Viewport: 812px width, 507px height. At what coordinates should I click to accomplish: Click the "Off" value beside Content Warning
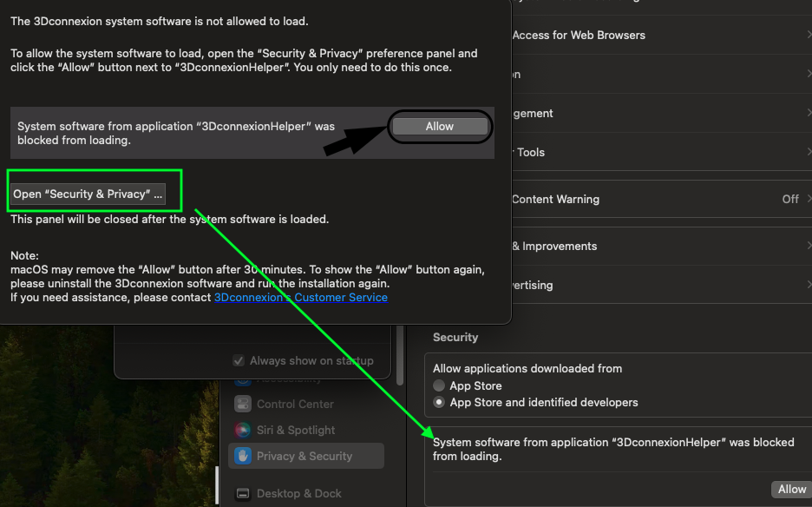(790, 199)
